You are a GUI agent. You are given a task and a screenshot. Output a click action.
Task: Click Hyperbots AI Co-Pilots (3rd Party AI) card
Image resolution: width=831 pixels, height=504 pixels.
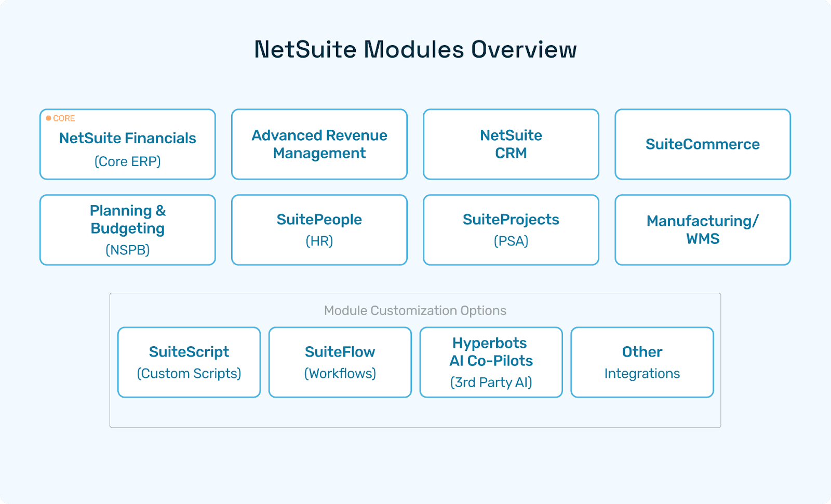pyautogui.click(x=491, y=362)
